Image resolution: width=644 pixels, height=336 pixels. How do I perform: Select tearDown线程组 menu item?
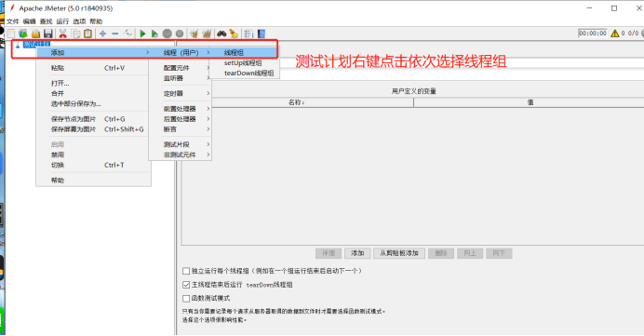(x=244, y=74)
